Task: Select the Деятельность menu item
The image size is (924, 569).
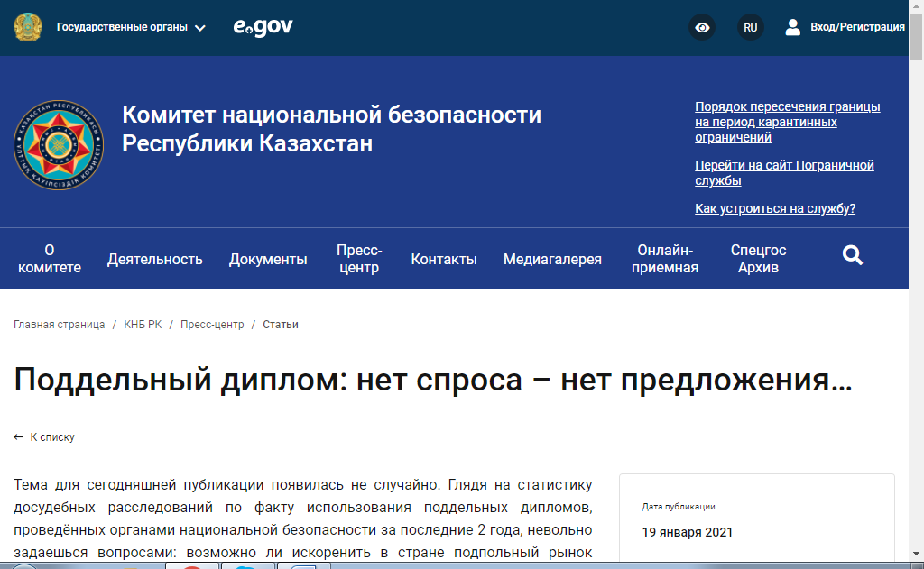Action: tap(155, 259)
